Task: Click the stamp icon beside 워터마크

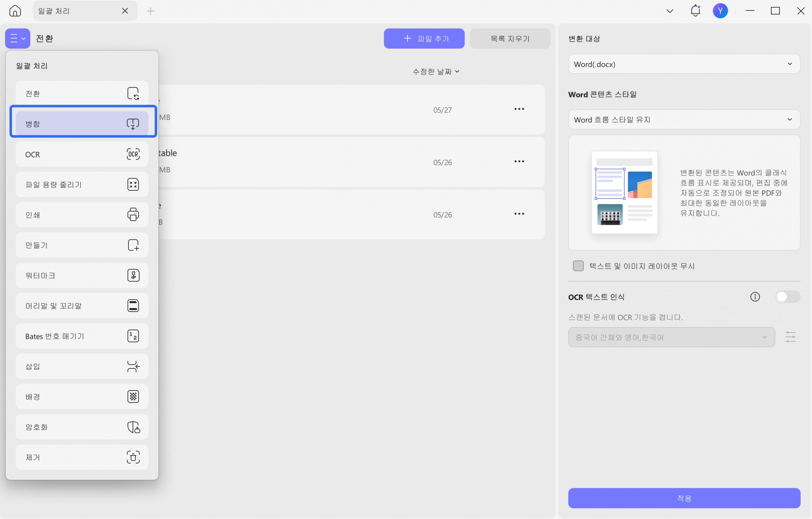Action: click(134, 275)
